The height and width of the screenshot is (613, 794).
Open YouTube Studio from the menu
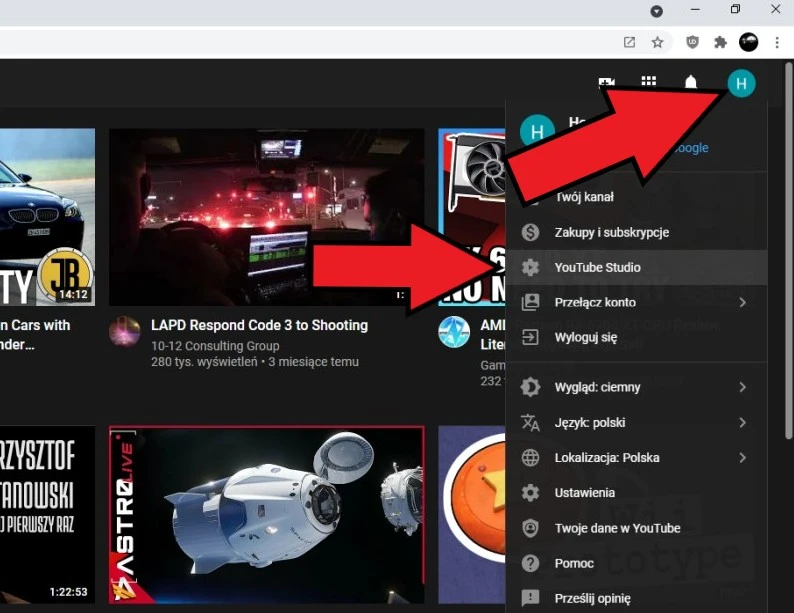pyautogui.click(x=636, y=267)
